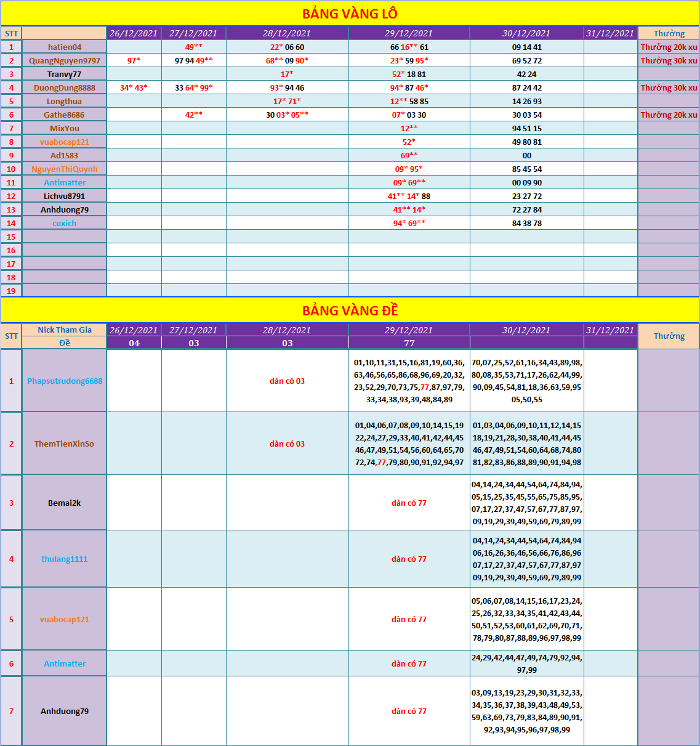Select the hatien04 nickname cell

pos(65,47)
